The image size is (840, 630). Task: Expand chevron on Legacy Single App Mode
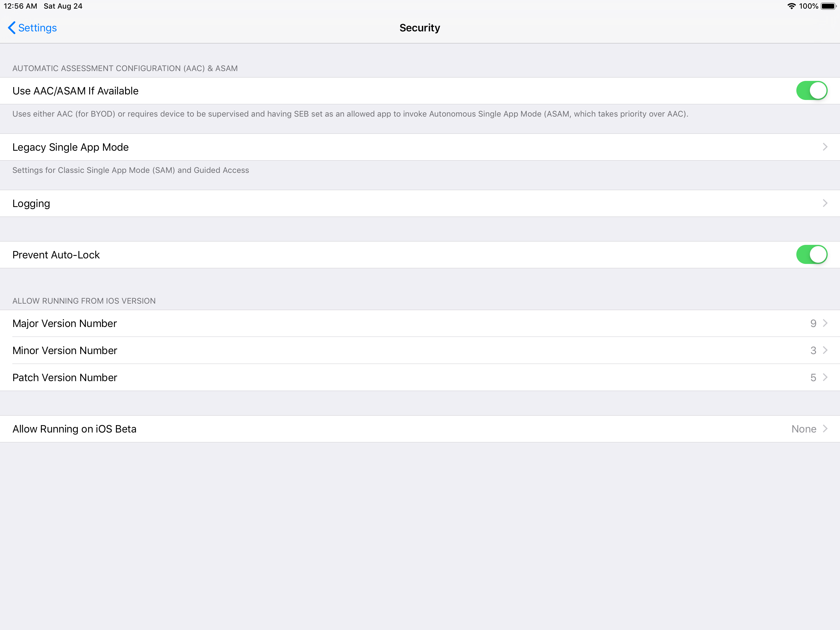tap(825, 147)
